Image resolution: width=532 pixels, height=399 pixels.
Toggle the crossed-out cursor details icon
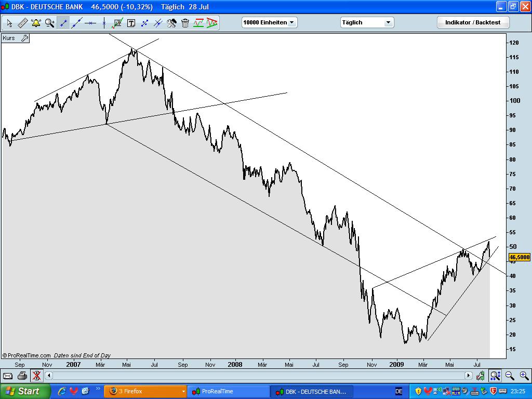[x=36, y=376]
